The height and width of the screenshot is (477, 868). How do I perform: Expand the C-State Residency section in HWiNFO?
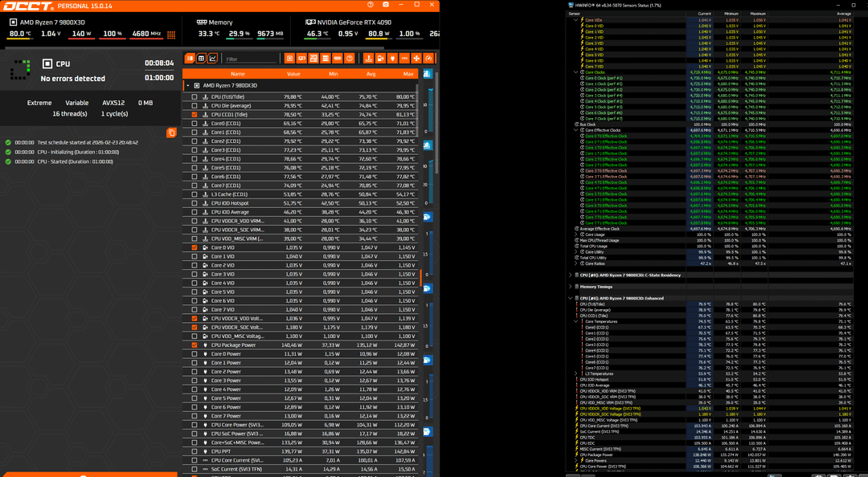[571, 275]
